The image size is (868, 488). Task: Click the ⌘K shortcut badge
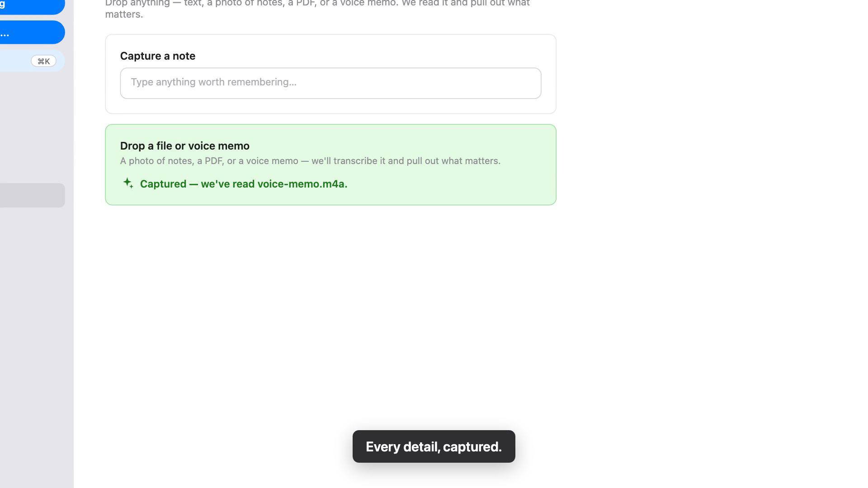(43, 61)
